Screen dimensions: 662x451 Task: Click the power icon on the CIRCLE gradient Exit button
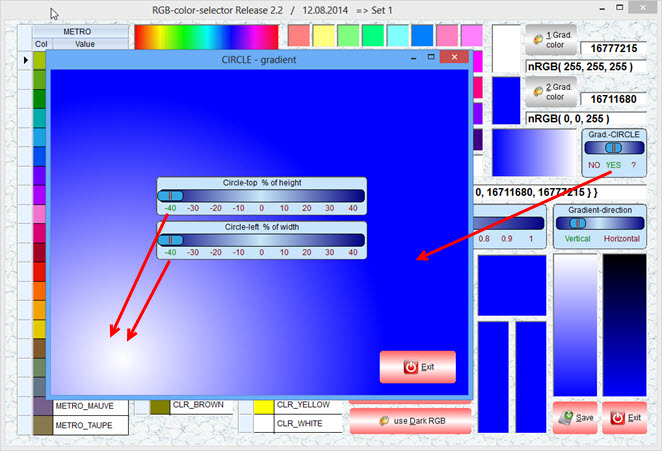click(x=410, y=367)
